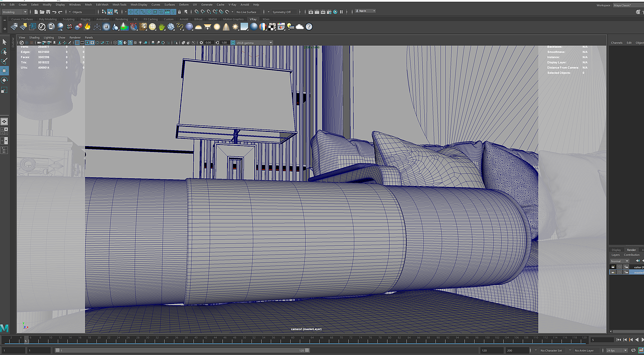Click the viewport gamma value 1.00
Screen dimensions: 644x355
coord(224,43)
